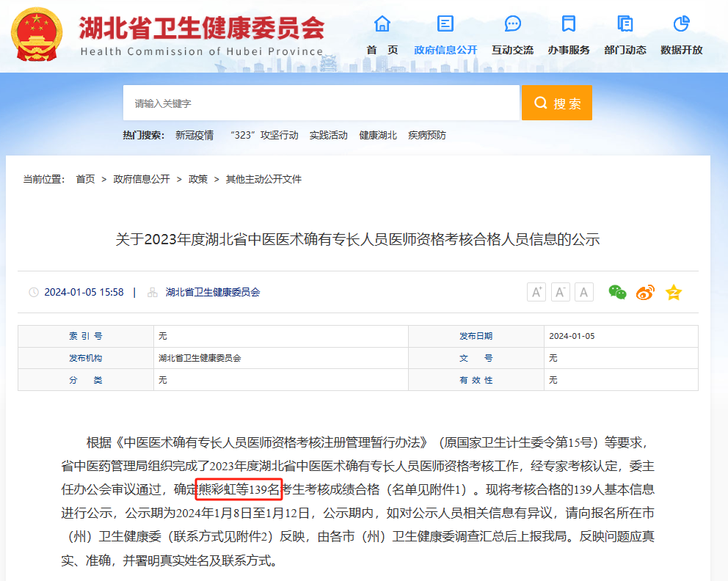Focus the 请输入关键字 search field
The width and height of the screenshot is (728, 581).
pos(321,103)
